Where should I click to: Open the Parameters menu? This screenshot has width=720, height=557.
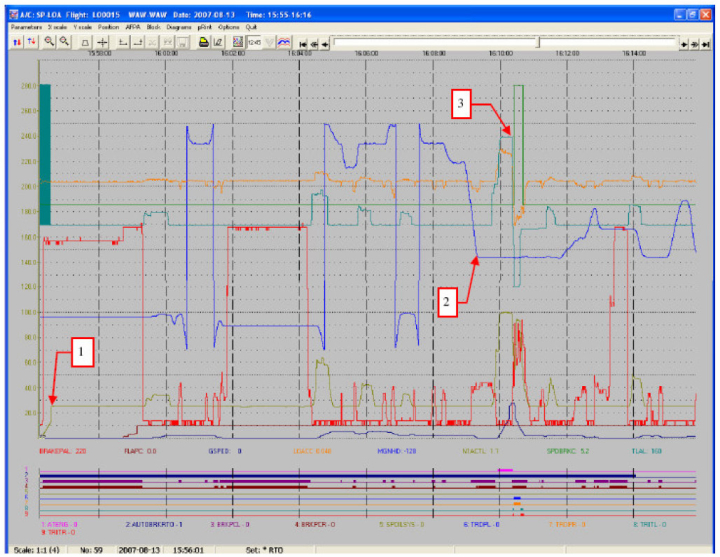click(x=26, y=28)
